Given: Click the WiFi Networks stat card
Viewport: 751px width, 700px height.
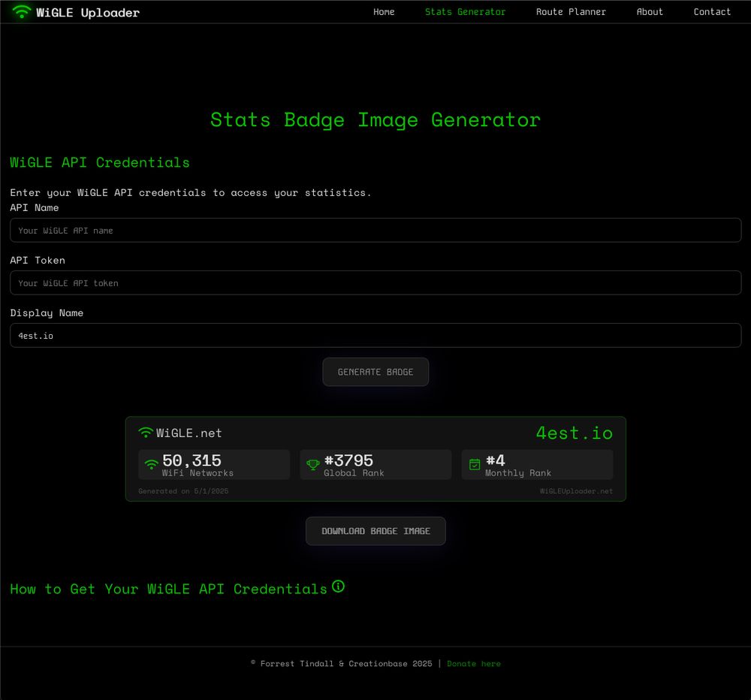Looking at the screenshot, I should (213, 464).
